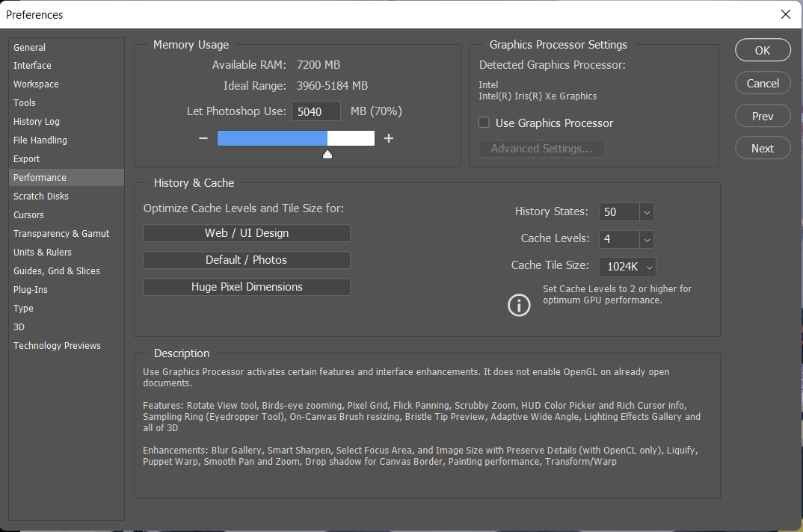803x532 pixels.
Task: Click the minus icon to decrease memory usage
Action: pyautogui.click(x=203, y=137)
